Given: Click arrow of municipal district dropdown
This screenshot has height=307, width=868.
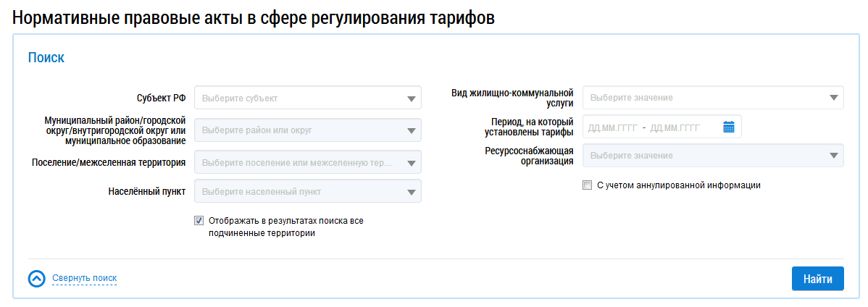Looking at the screenshot, I should coord(412,131).
